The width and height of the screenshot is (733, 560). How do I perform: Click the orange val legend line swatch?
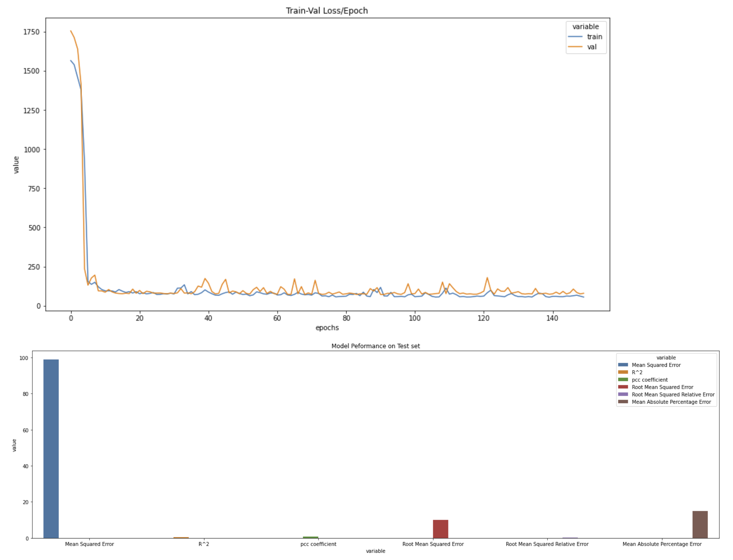pos(575,47)
